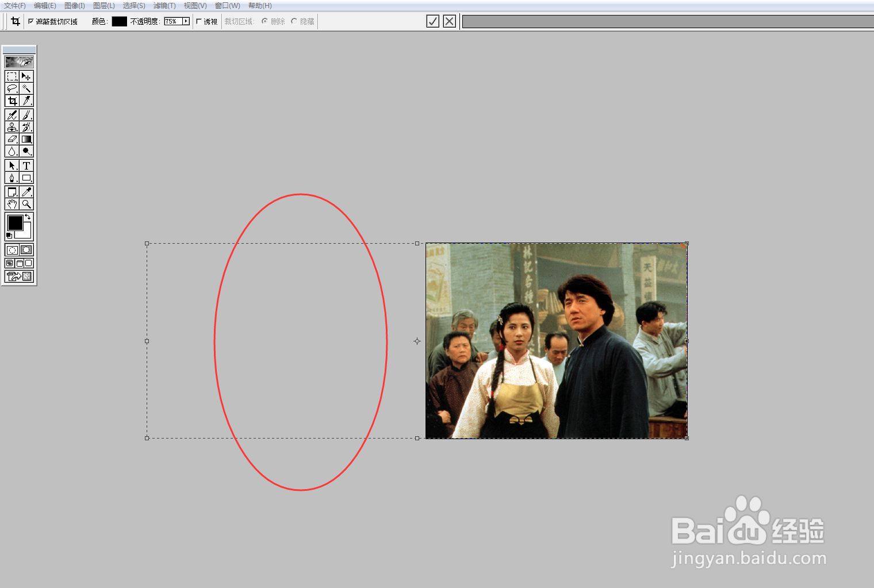Cancel the crop with the X button
874x588 pixels.
(450, 21)
